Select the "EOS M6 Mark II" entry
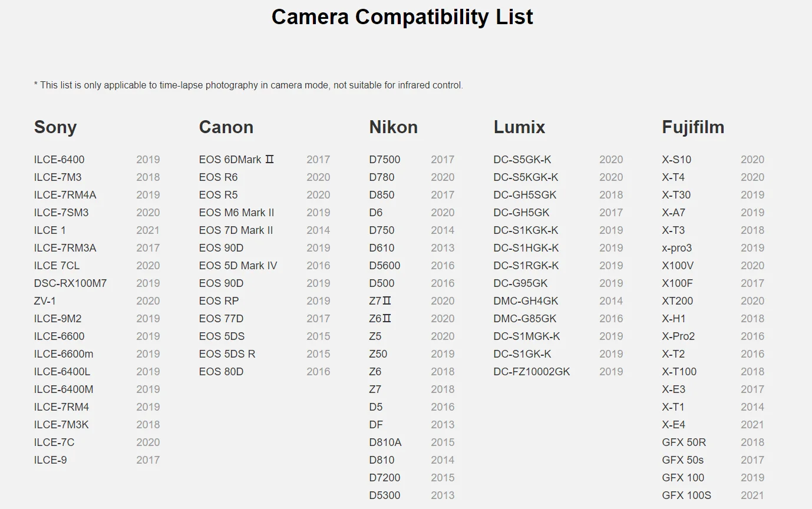812x509 pixels. pos(236,213)
